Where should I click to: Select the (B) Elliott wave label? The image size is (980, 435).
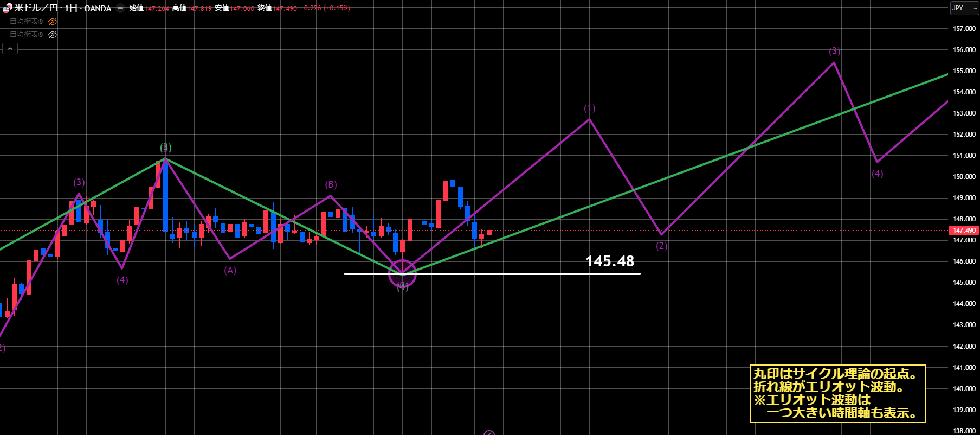pos(331,184)
